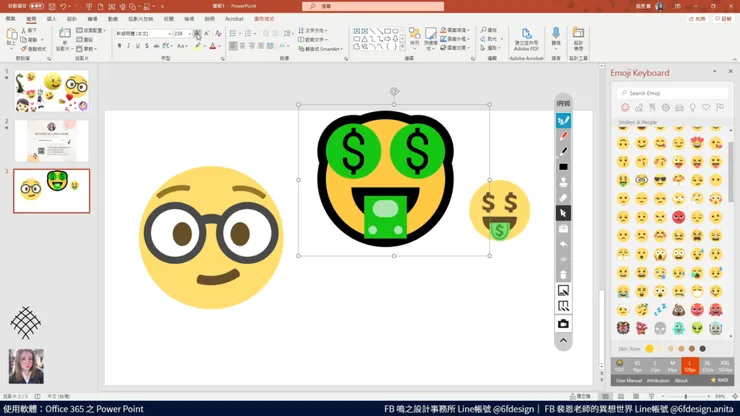The width and height of the screenshot is (740, 416).
Task: Click the numbered list icon
Action: (x=248, y=34)
